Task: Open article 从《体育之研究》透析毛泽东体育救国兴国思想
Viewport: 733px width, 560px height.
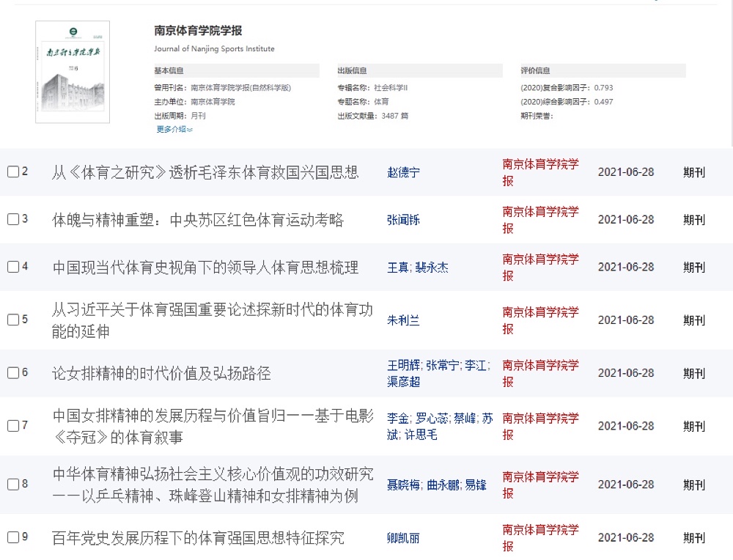Action: pyautogui.click(x=205, y=173)
